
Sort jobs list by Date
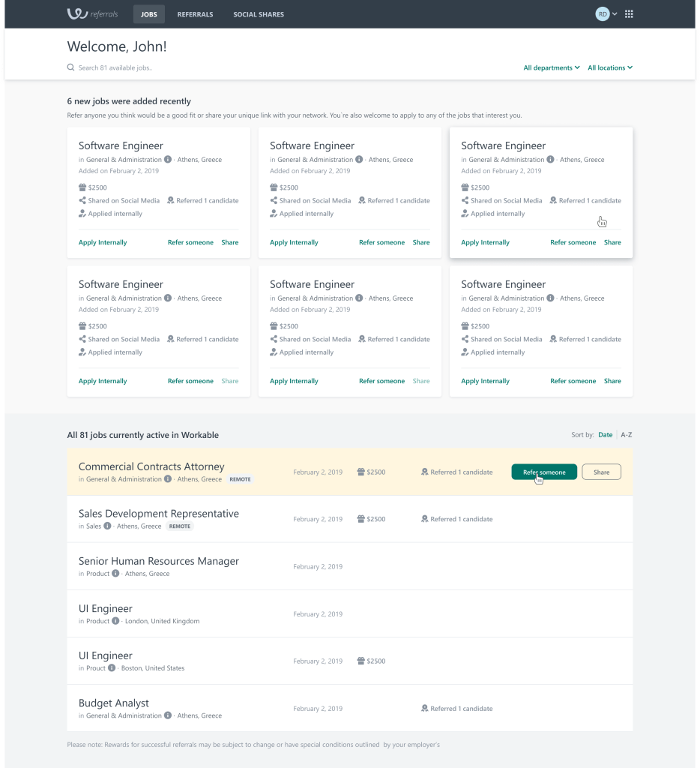[605, 435]
